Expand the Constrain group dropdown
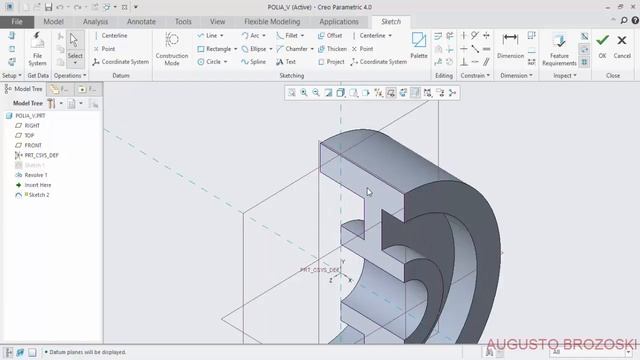This screenshot has width=640, height=360. click(475, 76)
